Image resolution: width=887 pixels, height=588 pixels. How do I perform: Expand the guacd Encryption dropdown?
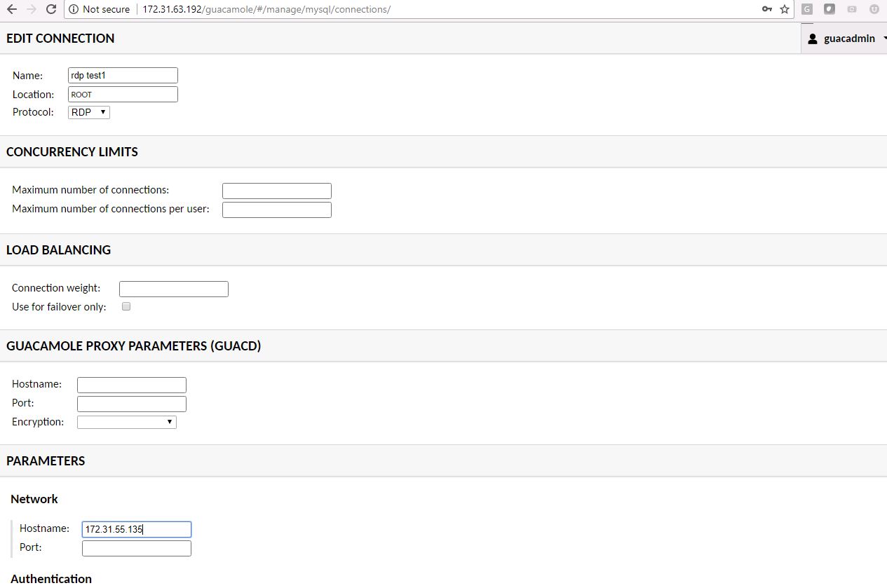127,422
